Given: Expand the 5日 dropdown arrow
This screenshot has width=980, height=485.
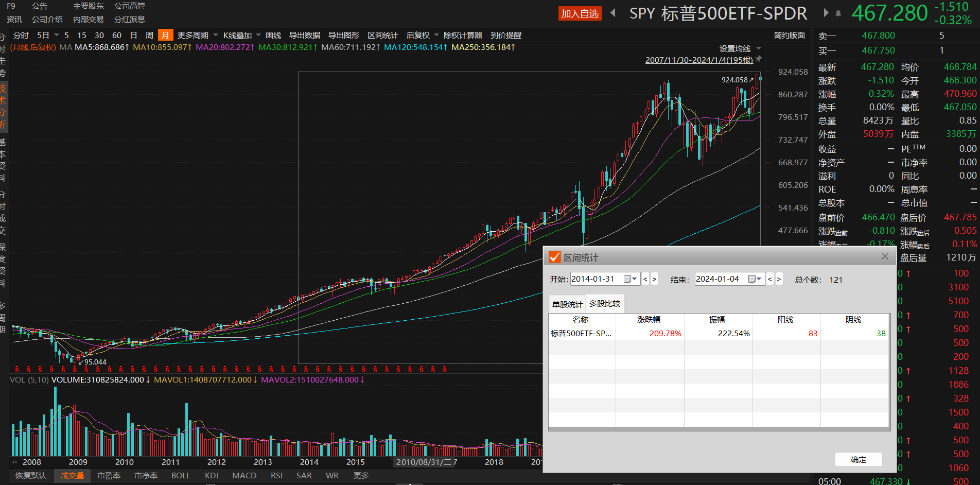Looking at the screenshot, I should point(57,35).
